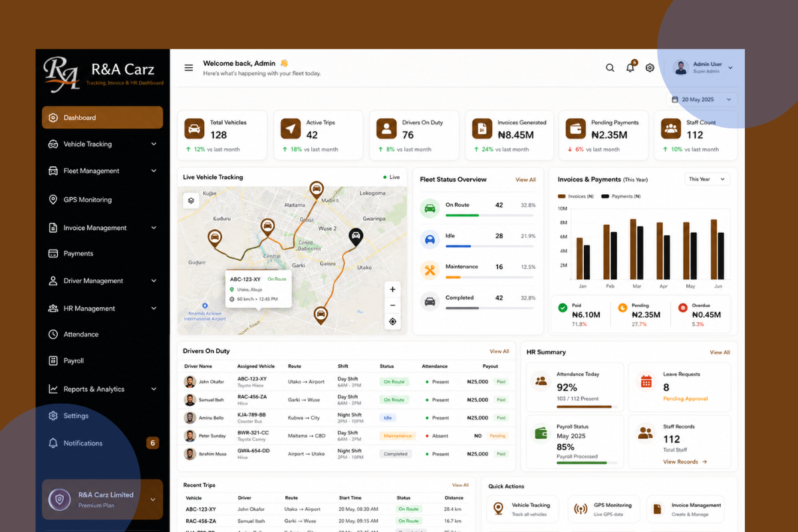Click the map layers icon

[x=191, y=200]
